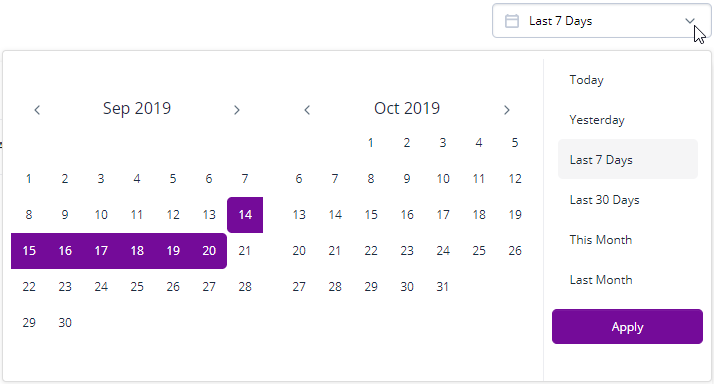Pick October 1 date cell
Screen dimensions: 714x384
(371, 143)
